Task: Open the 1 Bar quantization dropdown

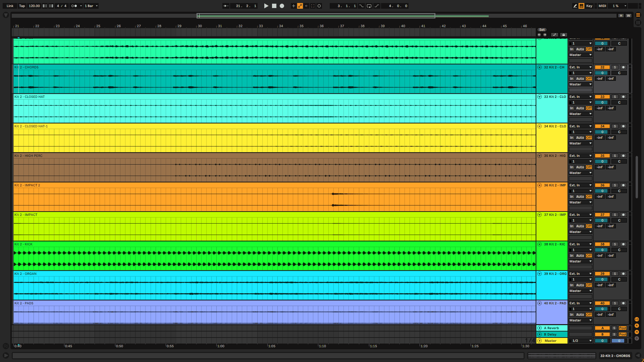Action: click(x=91, y=6)
